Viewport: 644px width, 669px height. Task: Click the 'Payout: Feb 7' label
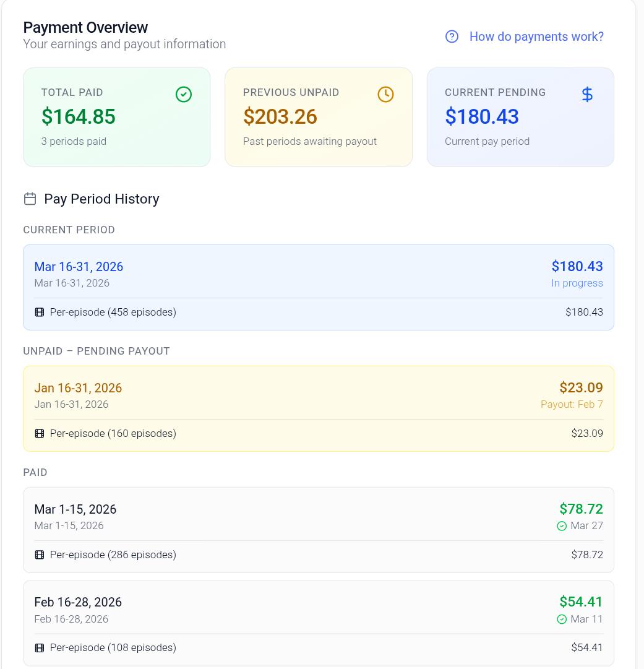point(572,404)
